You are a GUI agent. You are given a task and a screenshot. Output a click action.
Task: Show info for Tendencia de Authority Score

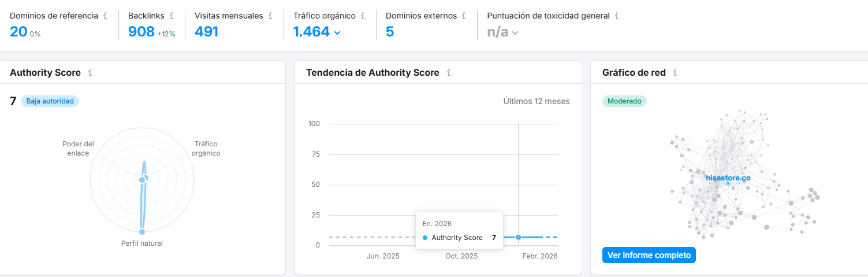(449, 73)
